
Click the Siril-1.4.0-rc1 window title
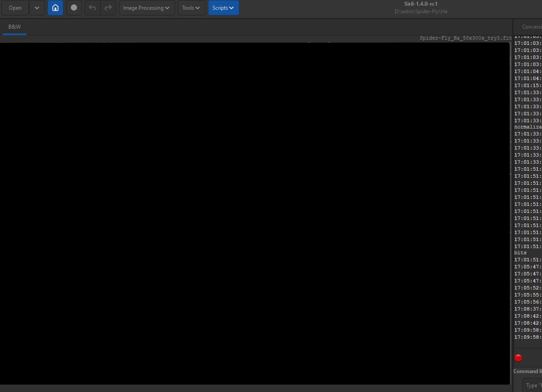421,4
